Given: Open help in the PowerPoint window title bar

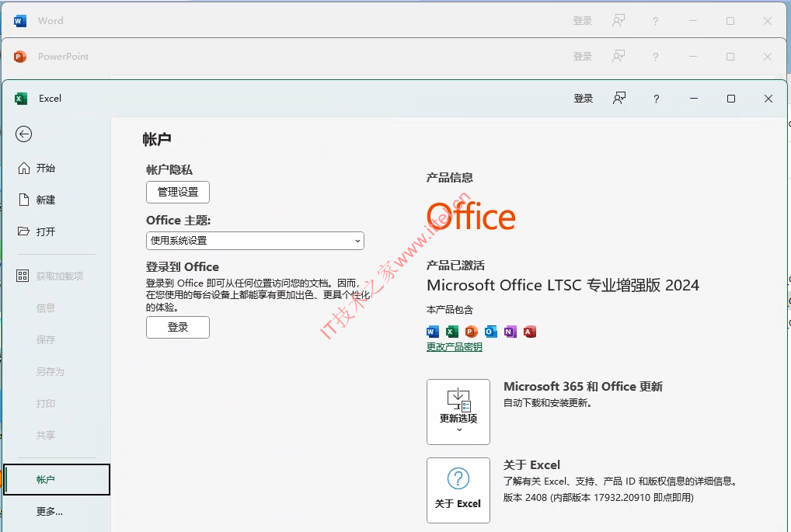Looking at the screenshot, I should (655, 57).
